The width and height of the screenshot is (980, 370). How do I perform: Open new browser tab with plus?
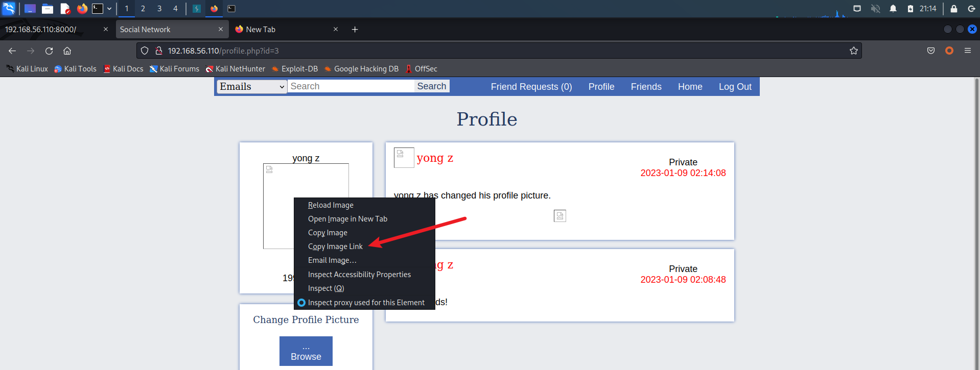[355, 30]
